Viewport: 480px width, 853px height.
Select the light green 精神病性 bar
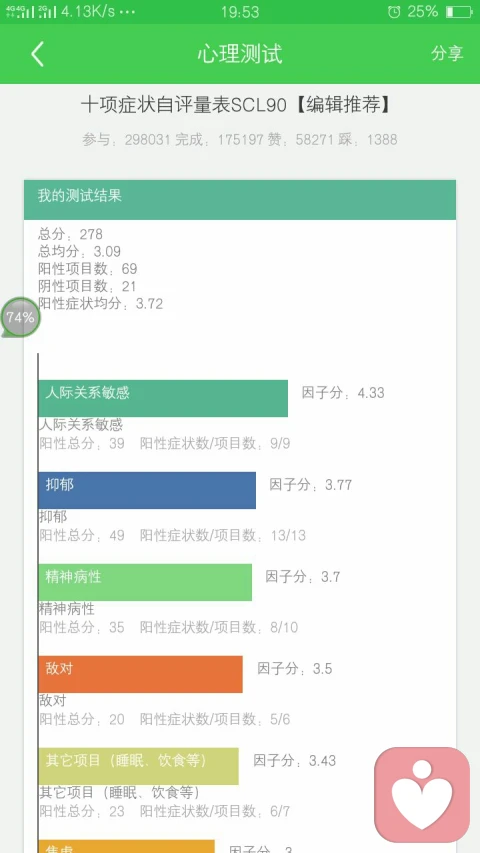click(145, 582)
